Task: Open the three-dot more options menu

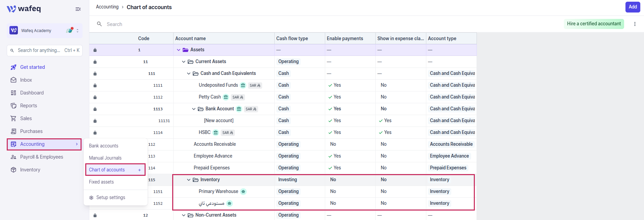Action: point(635,24)
